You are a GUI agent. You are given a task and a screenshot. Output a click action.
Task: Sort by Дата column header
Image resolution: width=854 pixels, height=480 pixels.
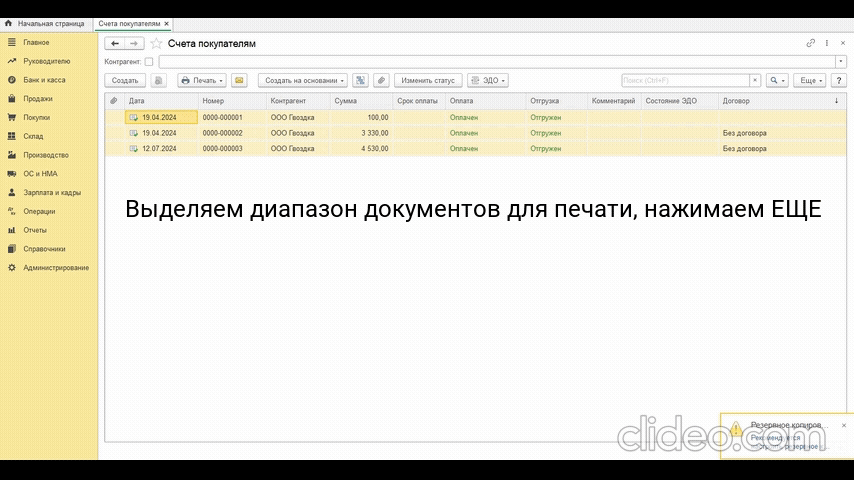(161, 101)
